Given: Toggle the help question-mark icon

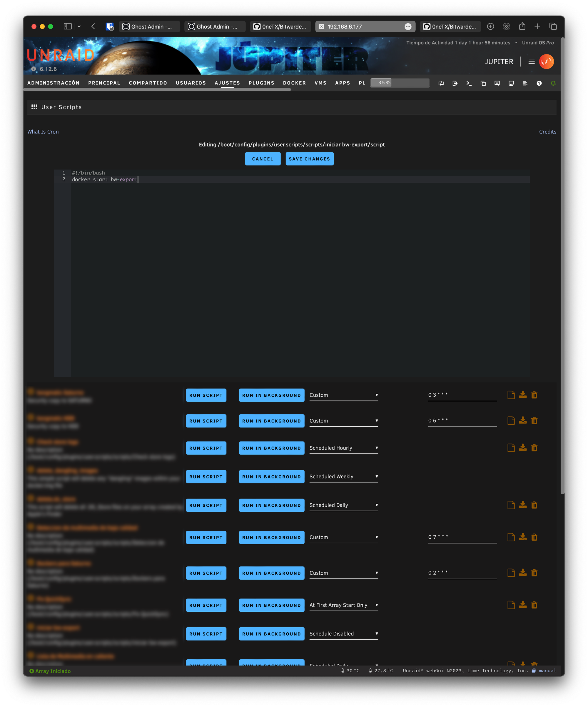Looking at the screenshot, I should [x=539, y=83].
